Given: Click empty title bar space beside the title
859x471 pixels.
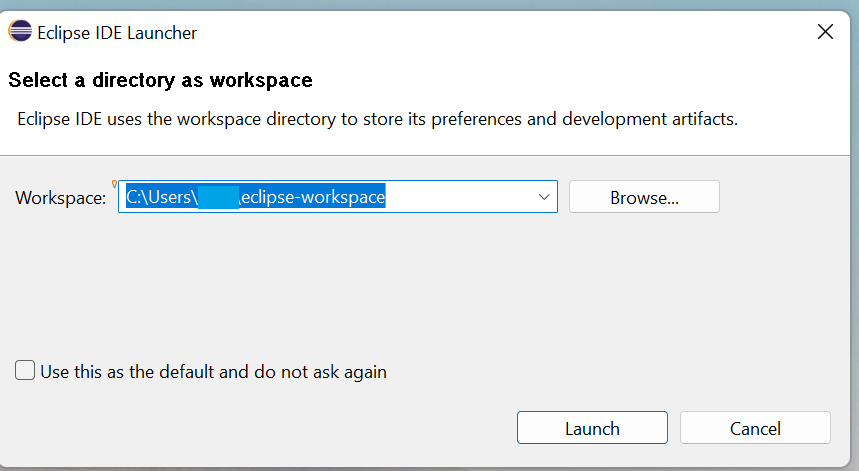Looking at the screenshot, I should click(x=500, y=33).
